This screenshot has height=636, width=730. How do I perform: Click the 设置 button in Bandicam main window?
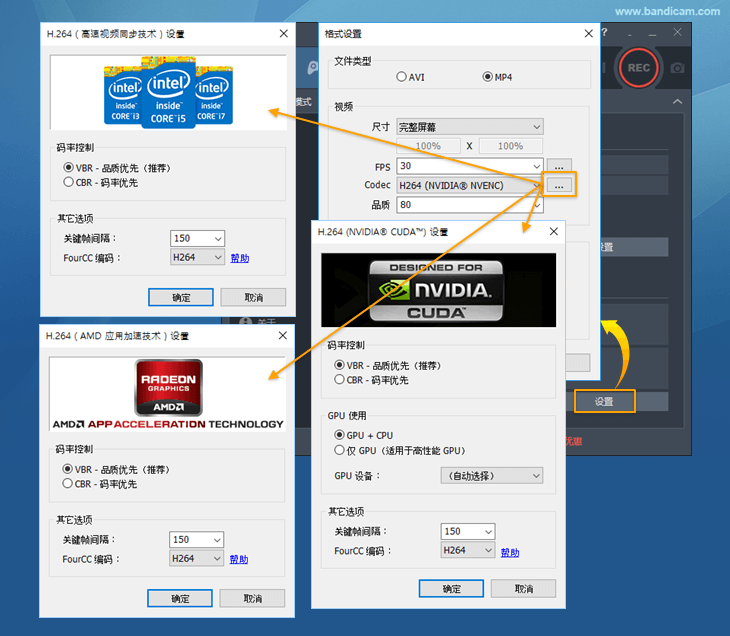[604, 401]
